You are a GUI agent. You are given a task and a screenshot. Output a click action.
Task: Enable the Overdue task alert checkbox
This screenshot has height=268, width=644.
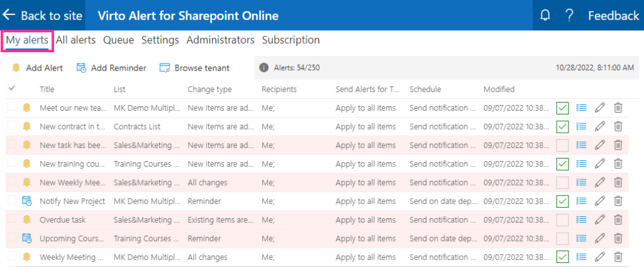coord(562,220)
